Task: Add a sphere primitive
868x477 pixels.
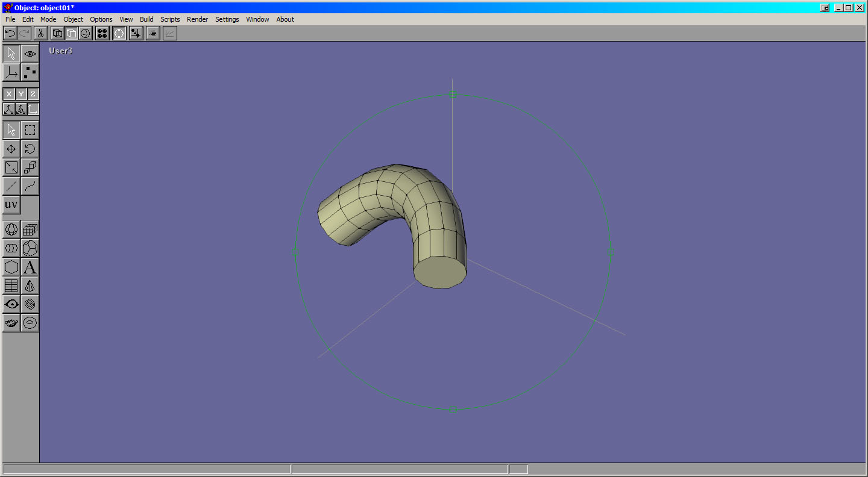Action: (x=11, y=229)
